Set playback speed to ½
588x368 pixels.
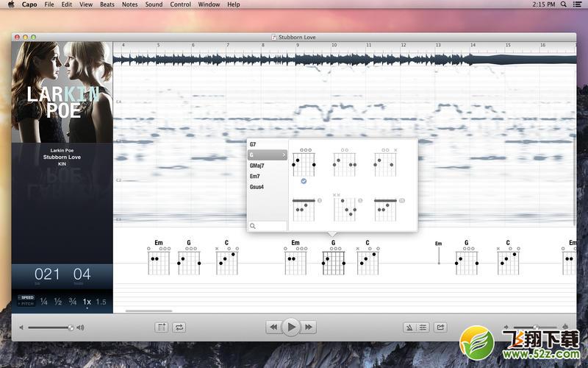coord(58,302)
